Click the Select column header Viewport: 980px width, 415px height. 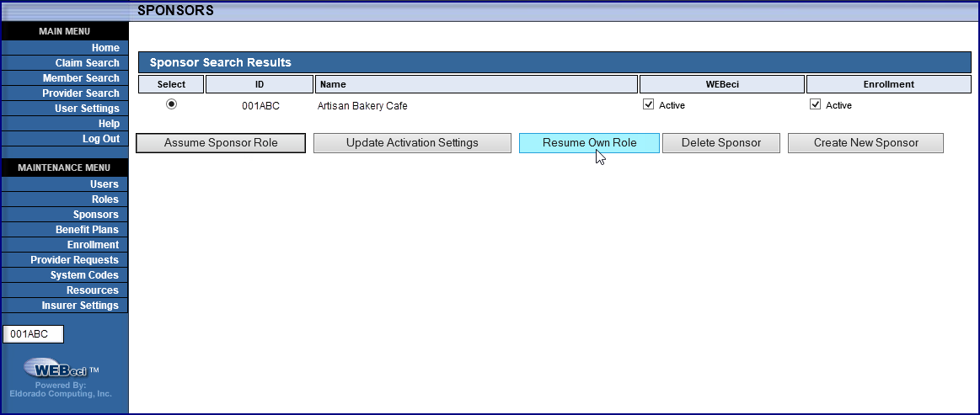point(171,84)
